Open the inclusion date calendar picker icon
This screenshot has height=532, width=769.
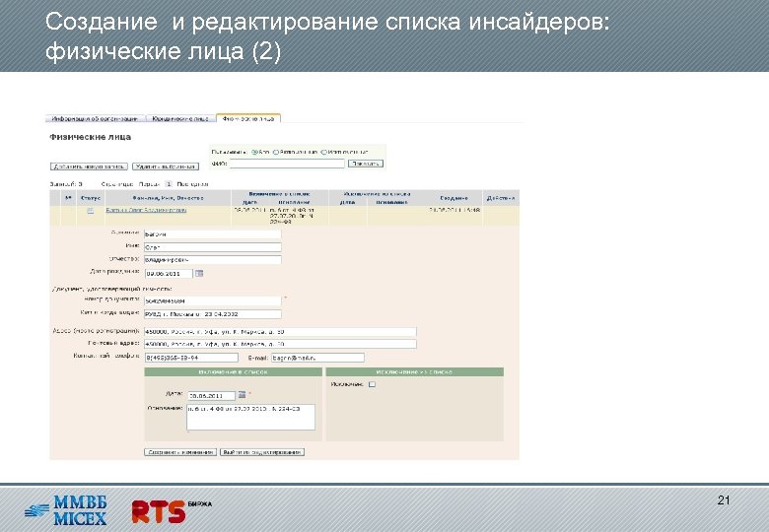[x=242, y=394]
